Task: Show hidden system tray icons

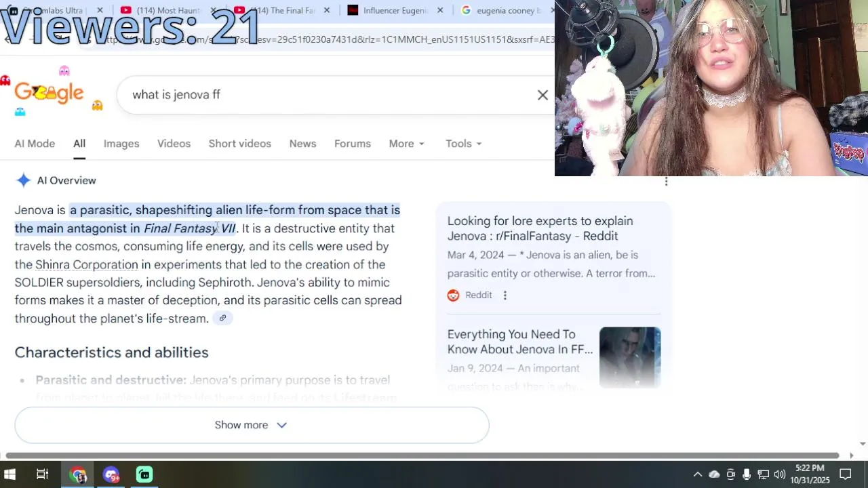Action: (x=697, y=474)
